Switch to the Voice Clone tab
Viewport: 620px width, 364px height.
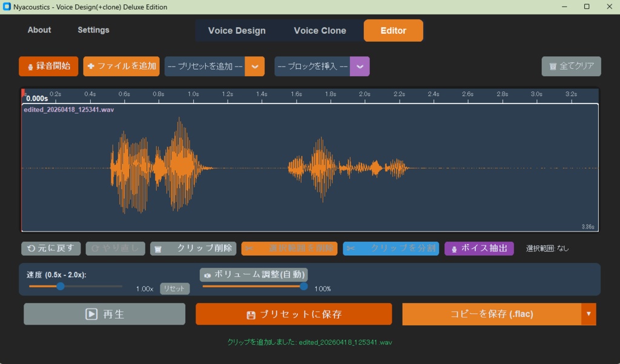click(319, 30)
